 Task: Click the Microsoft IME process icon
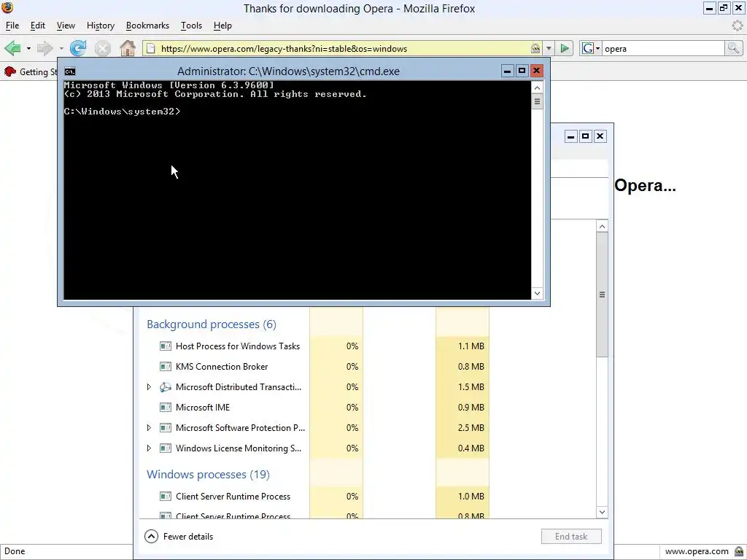pos(166,408)
